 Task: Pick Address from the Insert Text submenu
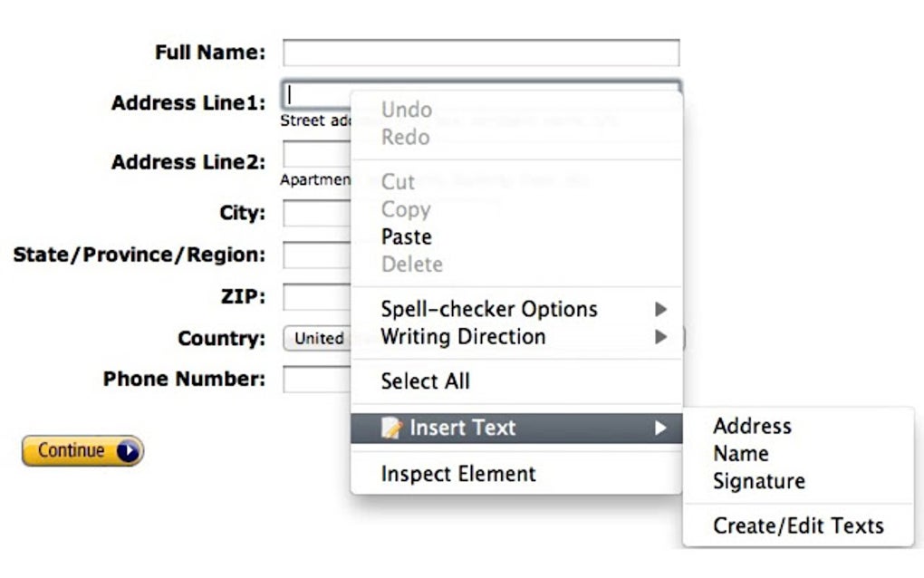[752, 426]
